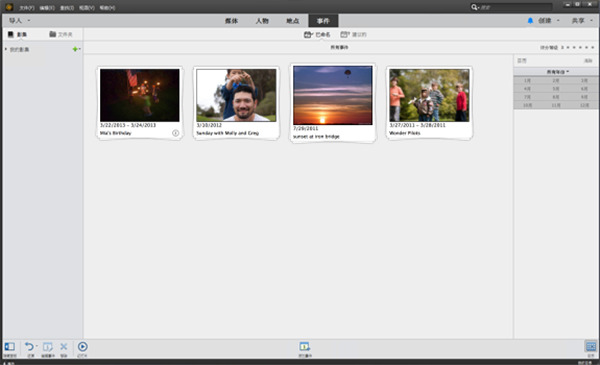Select month 11月 in calendar

(556, 105)
